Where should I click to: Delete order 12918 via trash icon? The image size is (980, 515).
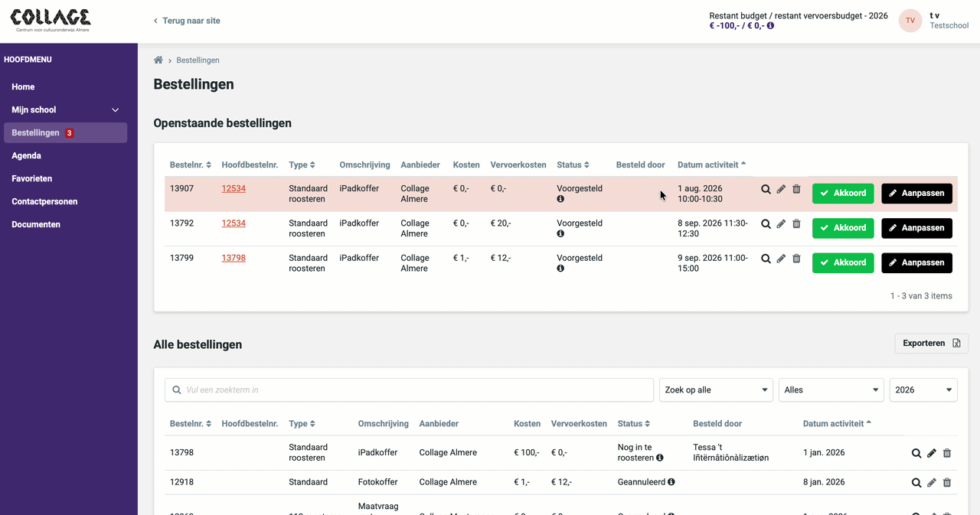pos(947,483)
